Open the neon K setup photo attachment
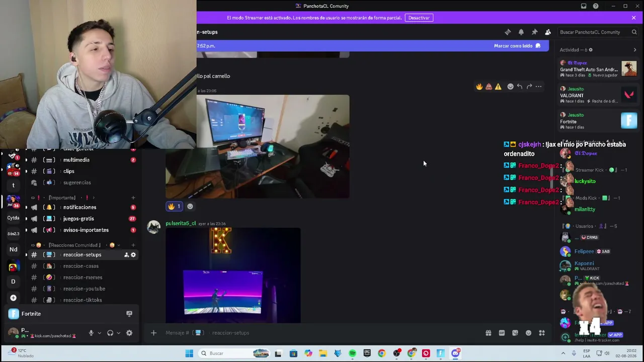The image size is (644, 362). (x=233, y=275)
